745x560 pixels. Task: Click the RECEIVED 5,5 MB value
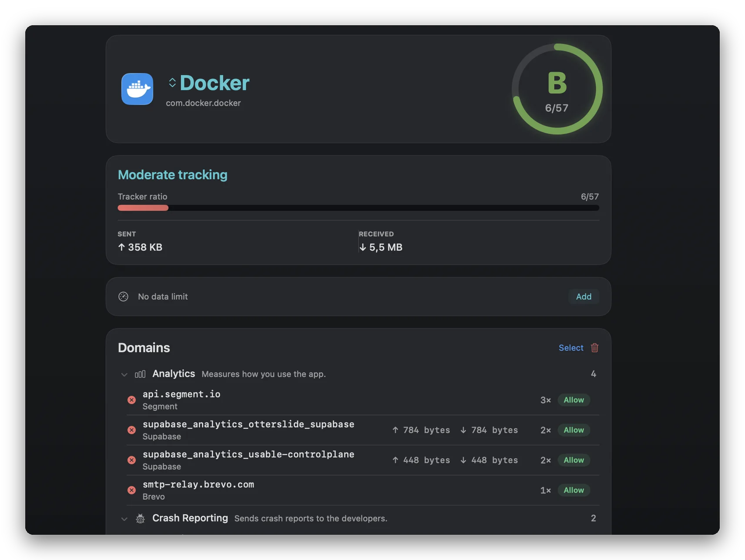(381, 247)
